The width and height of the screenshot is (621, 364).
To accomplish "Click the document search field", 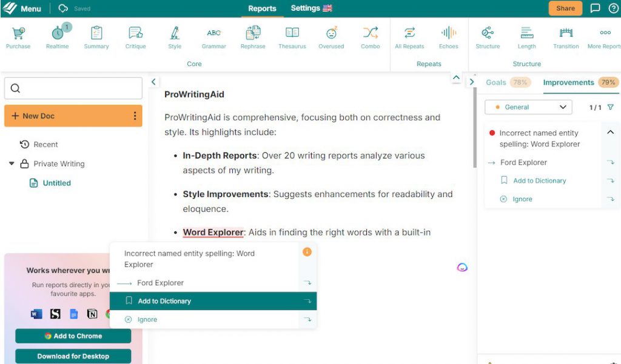I will 73,88.
